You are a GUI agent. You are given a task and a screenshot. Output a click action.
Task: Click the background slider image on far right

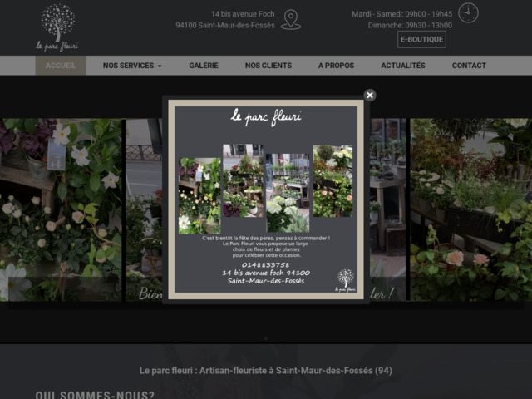[471, 209]
